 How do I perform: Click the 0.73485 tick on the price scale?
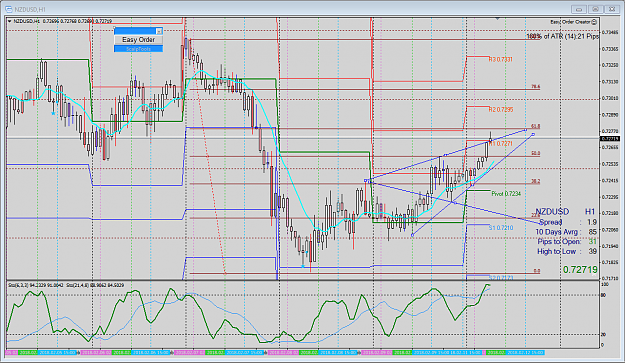(610, 32)
